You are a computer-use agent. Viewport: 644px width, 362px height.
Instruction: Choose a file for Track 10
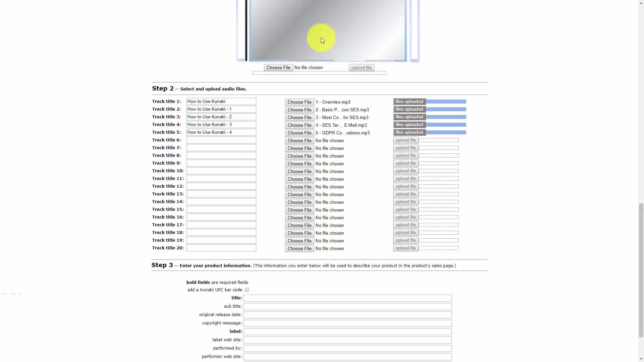[x=300, y=171]
